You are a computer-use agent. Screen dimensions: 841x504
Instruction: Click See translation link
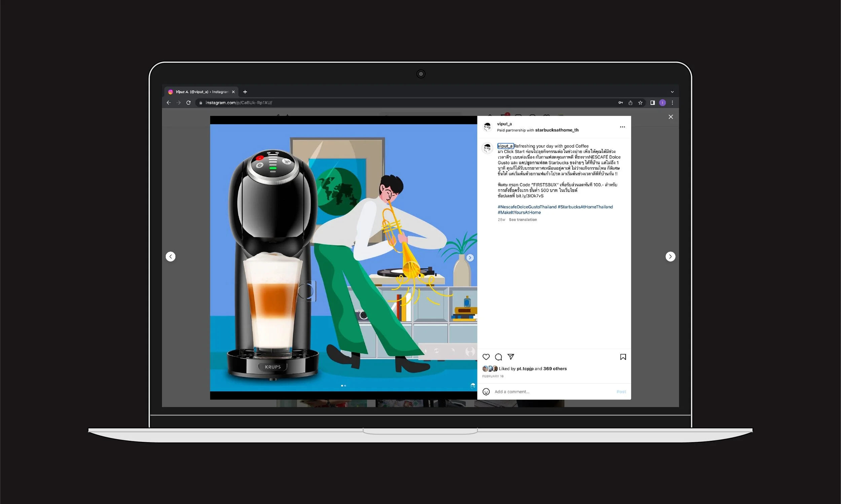[x=522, y=220]
